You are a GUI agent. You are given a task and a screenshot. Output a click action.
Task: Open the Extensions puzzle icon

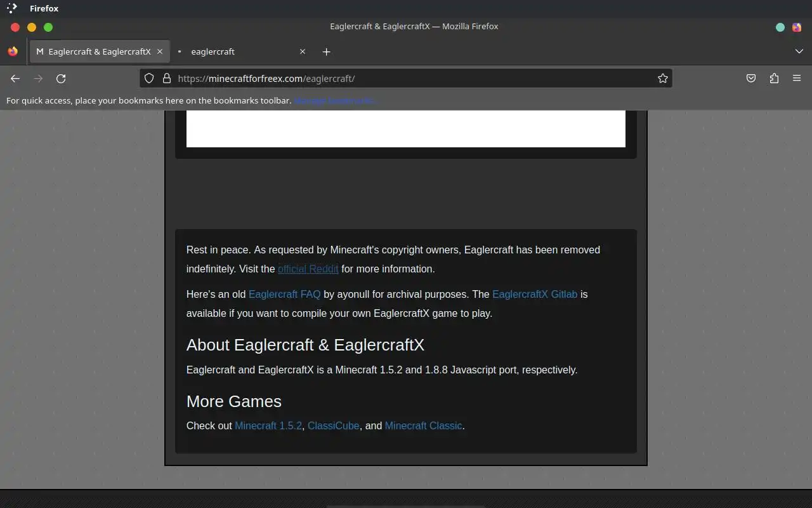click(x=774, y=78)
